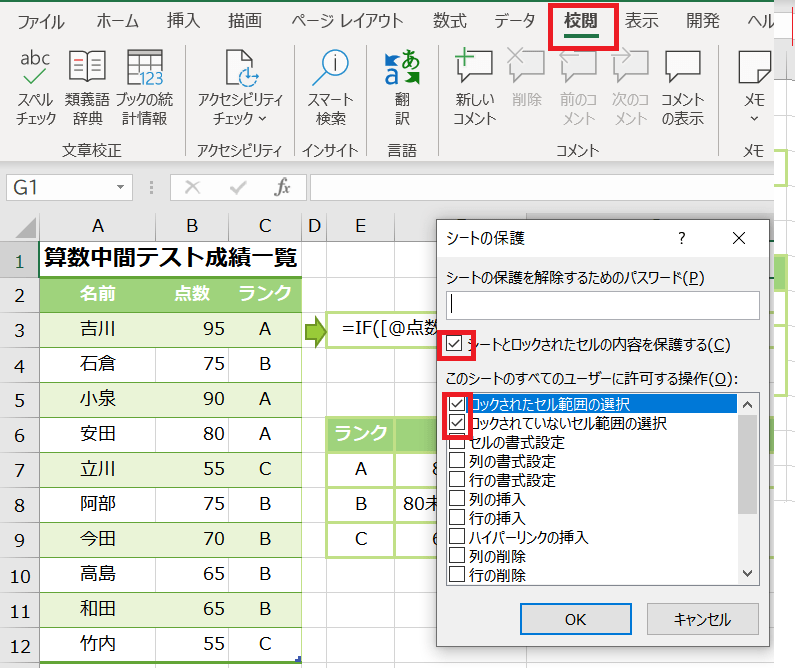The image size is (795, 668).
Task: Uncheck ロックされたセル範囲の選択 option
Action: pos(457,404)
